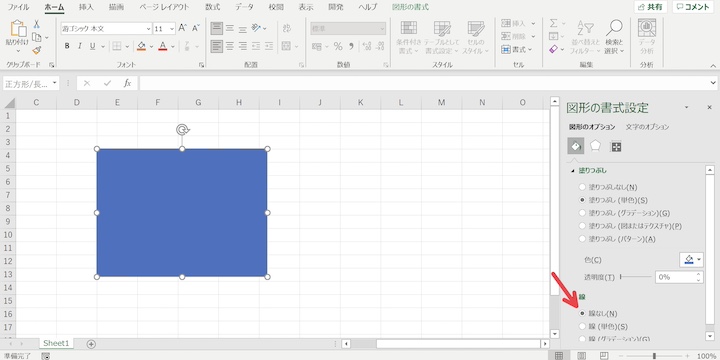Click the 共有 share button
The image size is (720, 360).
650,7
